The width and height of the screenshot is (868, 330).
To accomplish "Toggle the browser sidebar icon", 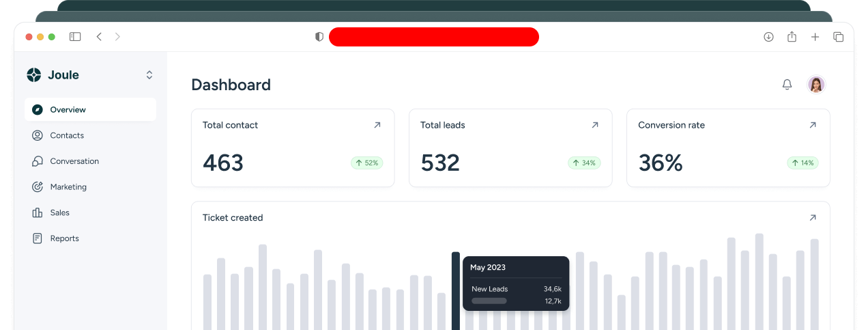I will (x=75, y=37).
